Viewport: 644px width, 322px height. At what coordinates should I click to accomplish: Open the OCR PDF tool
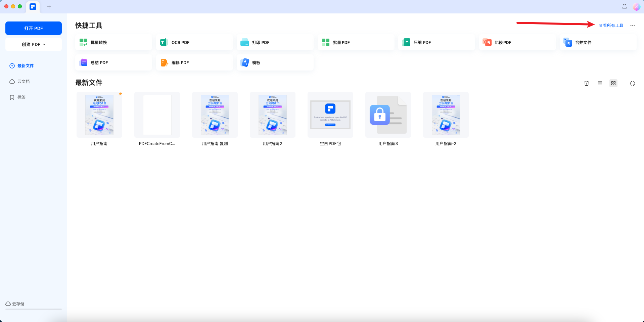(194, 42)
